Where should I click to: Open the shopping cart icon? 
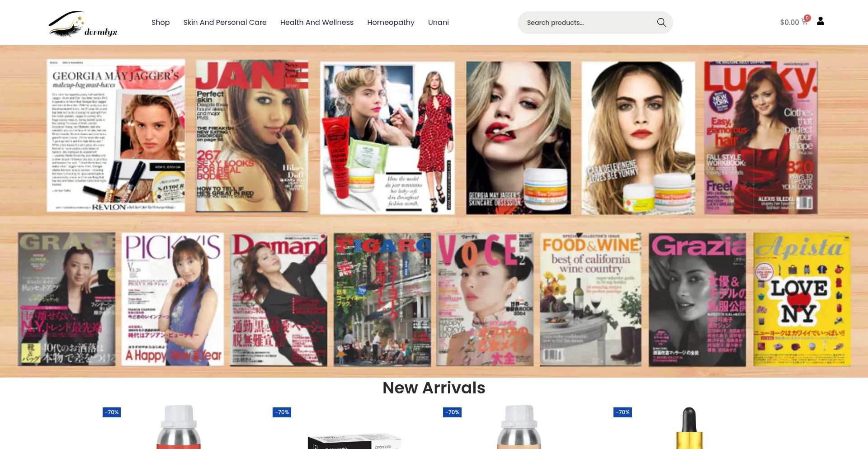pyautogui.click(x=805, y=21)
